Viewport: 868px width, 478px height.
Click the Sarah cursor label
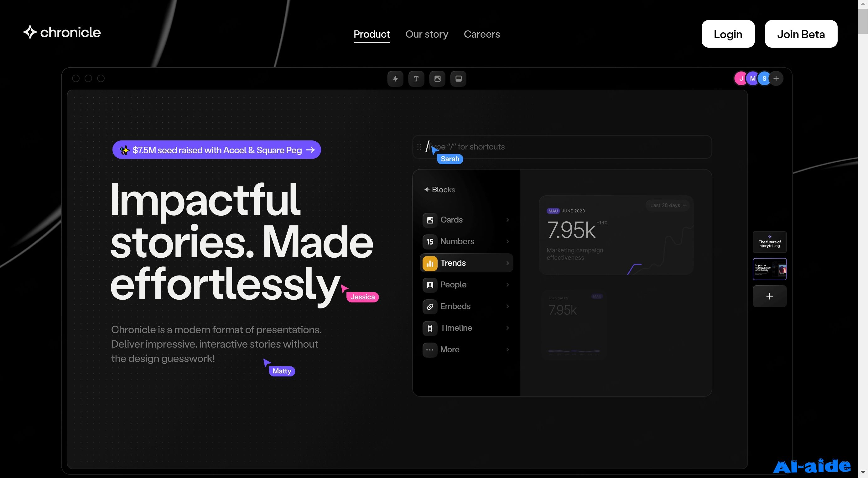coord(450,159)
